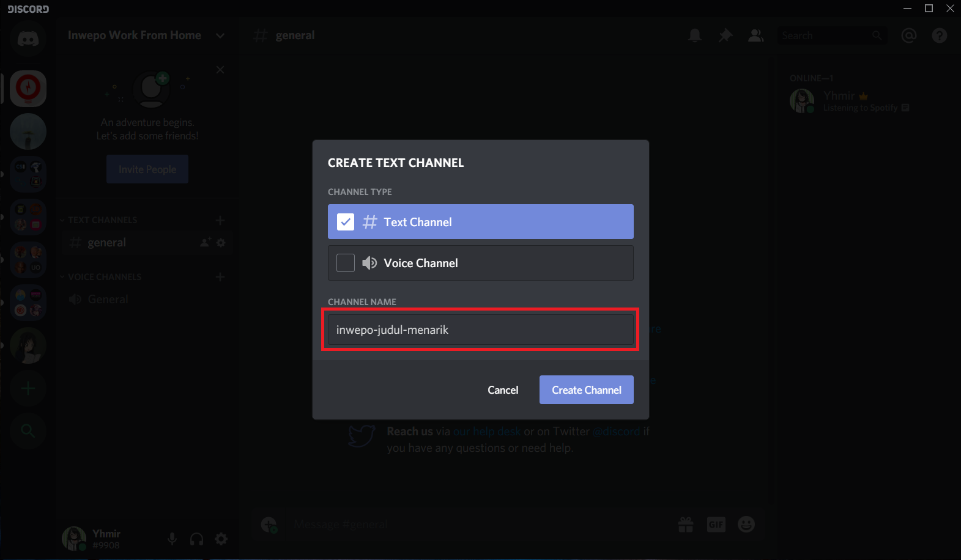Open notification settings bell icon
961x560 pixels.
[x=695, y=35]
